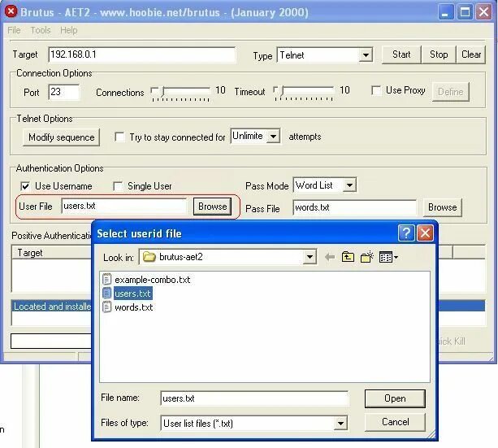Open the Type dropdown showing Telnet
This screenshot has width=498, height=448.
[x=366, y=55]
